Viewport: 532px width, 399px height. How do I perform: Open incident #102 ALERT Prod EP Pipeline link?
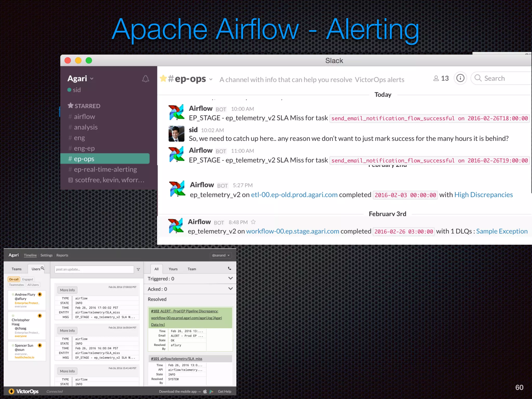187,318
